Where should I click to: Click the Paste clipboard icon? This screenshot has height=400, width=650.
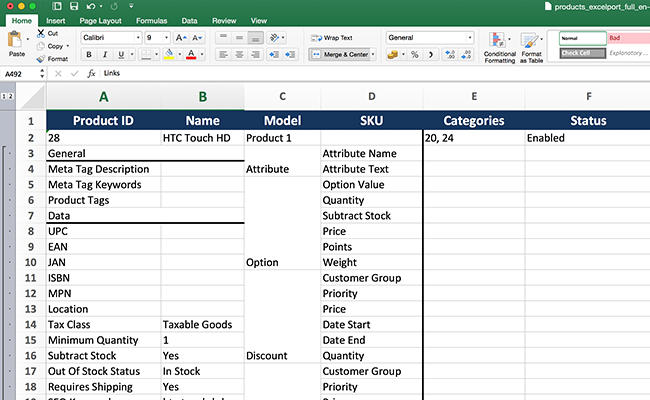click(x=15, y=40)
